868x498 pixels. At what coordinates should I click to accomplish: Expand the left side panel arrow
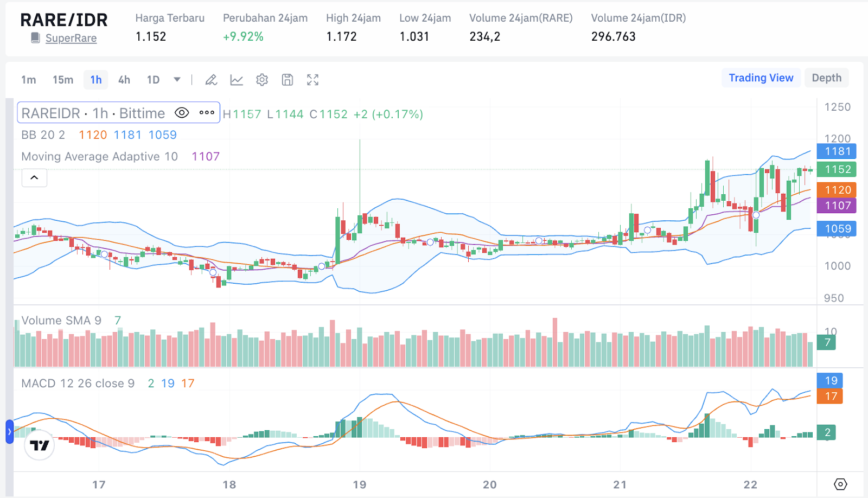coord(9,432)
